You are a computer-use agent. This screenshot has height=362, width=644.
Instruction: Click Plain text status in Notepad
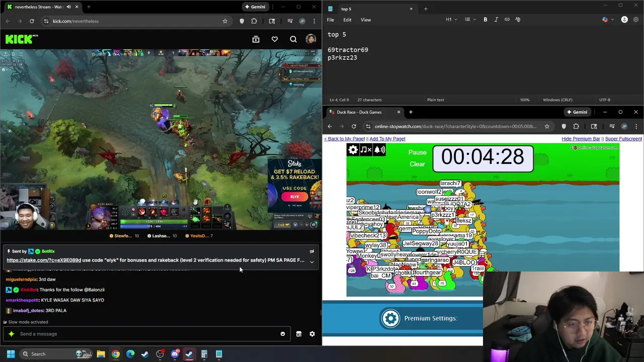tap(436, 100)
